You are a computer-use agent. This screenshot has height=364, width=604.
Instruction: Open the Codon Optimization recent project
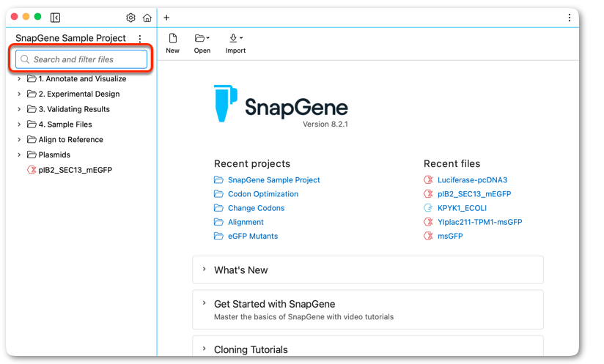pyautogui.click(x=262, y=194)
